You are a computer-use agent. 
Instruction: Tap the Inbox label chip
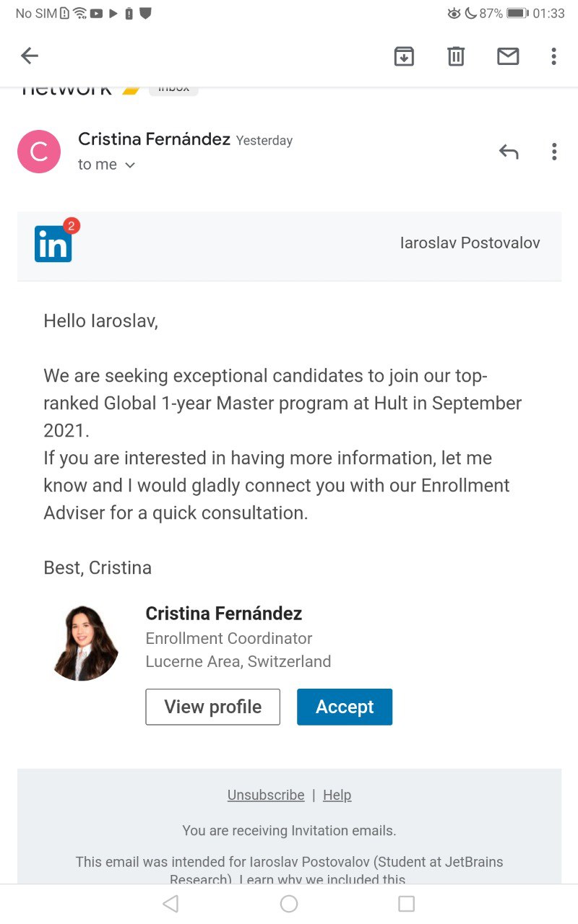pyautogui.click(x=173, y=89)
